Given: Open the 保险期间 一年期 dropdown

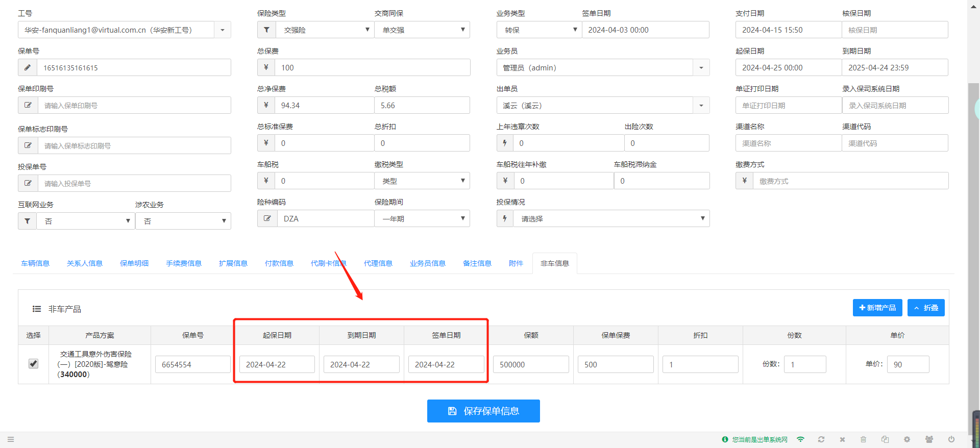Looking at the screenshot, I should pos(422,218).
